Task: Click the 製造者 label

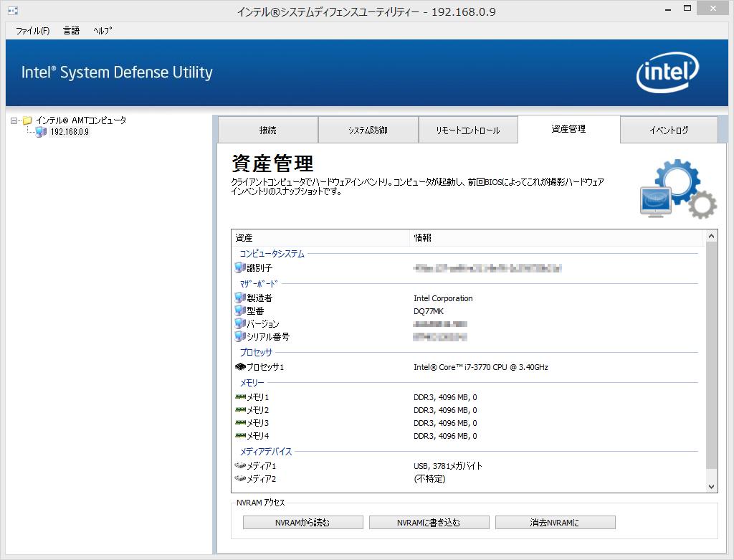Action: 259,298
